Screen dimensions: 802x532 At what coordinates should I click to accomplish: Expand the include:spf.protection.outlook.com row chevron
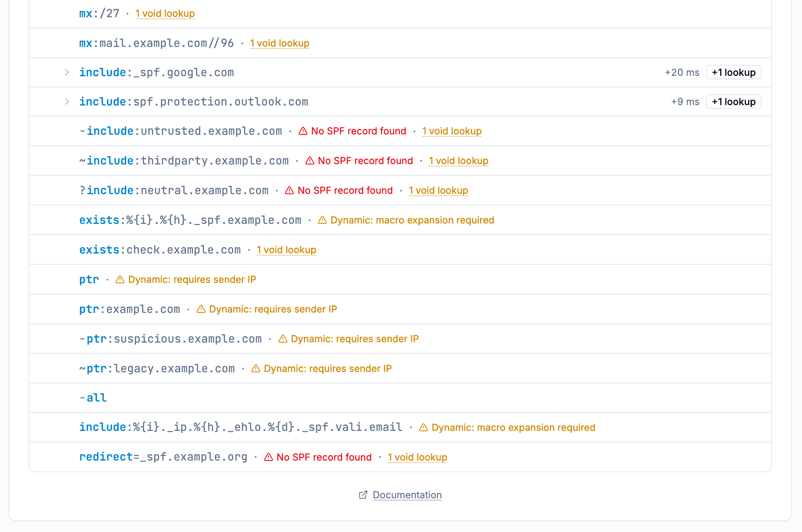point(67,102)
